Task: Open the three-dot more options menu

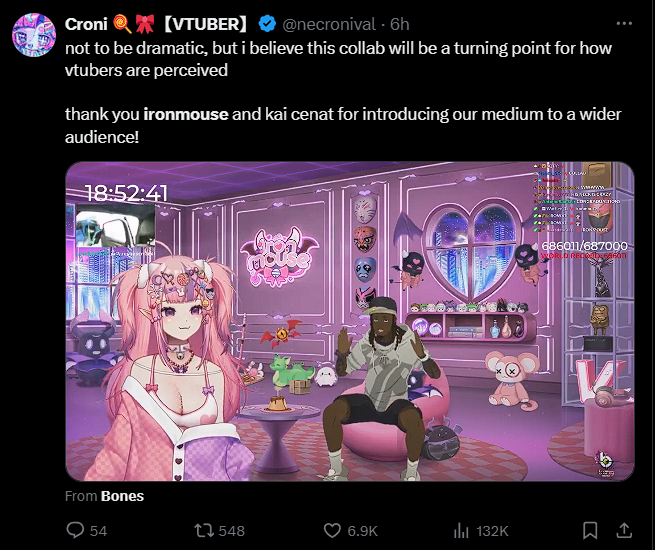Action: [624, 23]
